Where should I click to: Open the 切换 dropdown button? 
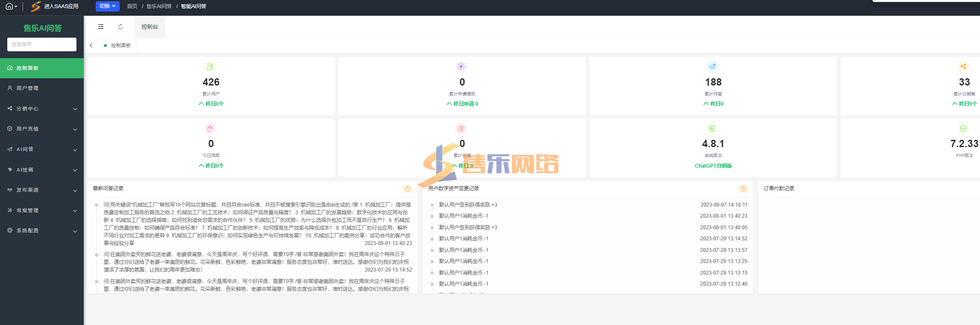pos(107,6)
